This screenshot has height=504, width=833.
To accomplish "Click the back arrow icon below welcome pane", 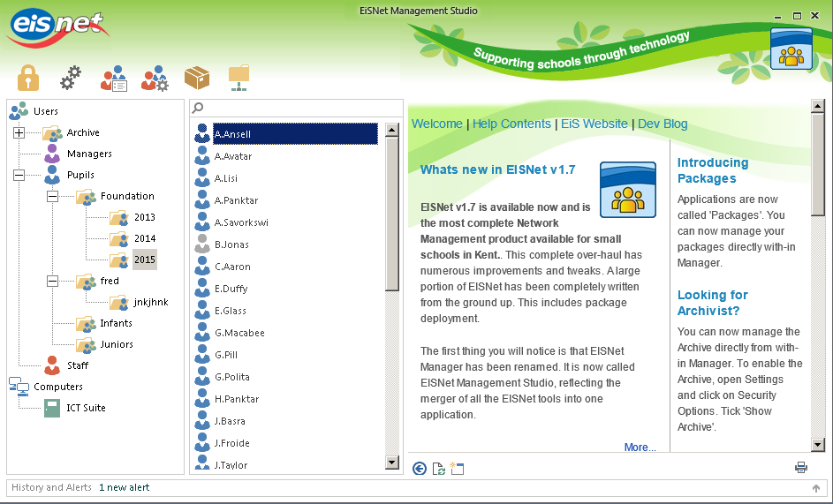I will pos(420,469).
